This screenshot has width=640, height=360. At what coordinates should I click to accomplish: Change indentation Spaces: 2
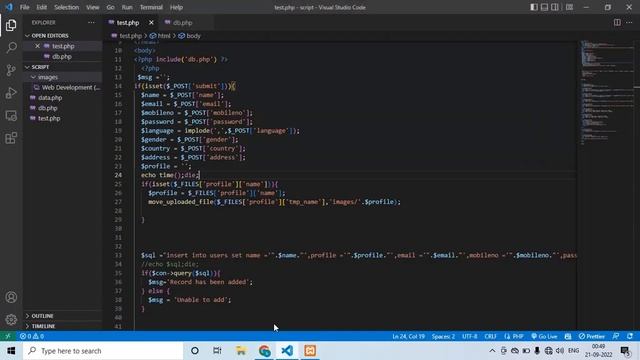443,336
